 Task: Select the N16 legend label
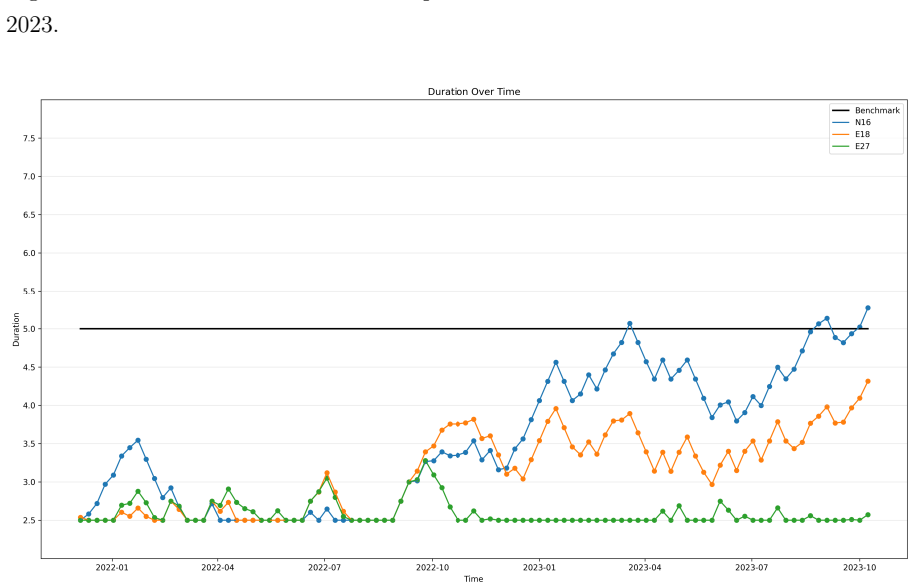click(x=863, y=122)
